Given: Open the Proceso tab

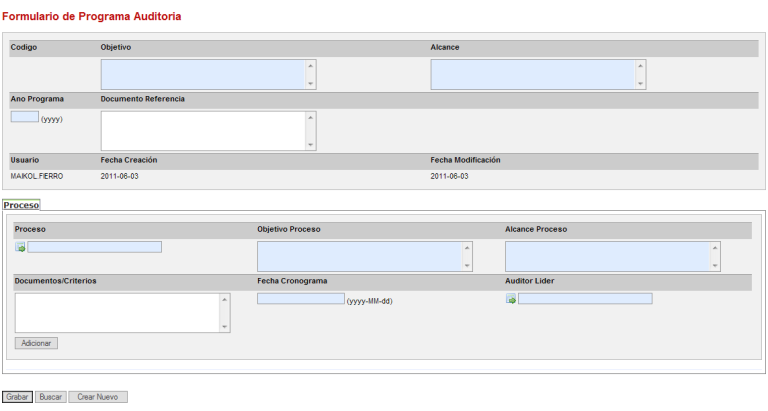Looking at the screenshot, I should click(21, 205).
